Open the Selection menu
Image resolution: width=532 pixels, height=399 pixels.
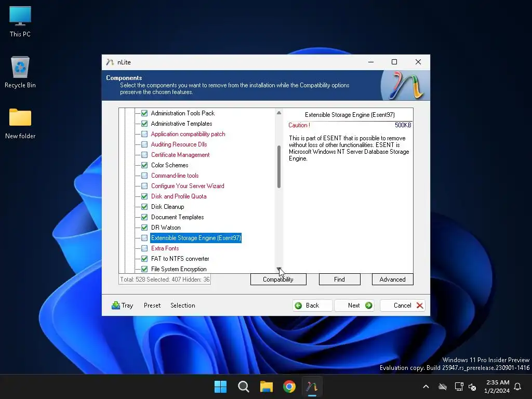182,305
